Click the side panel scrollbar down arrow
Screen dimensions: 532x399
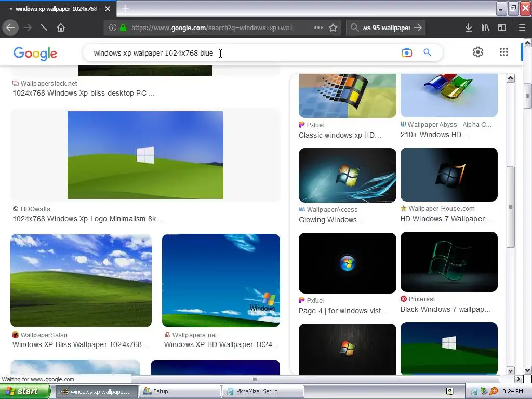[510, 370]
